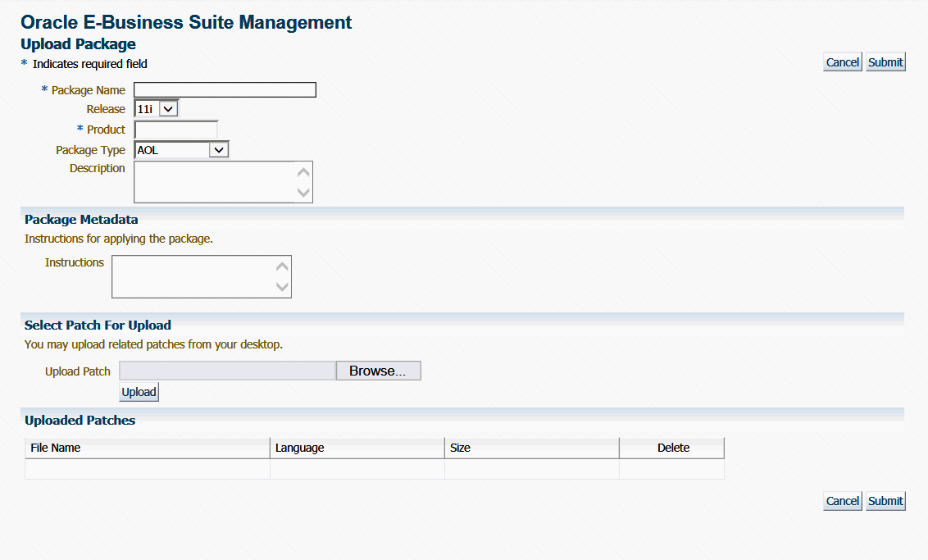Image resolution: width=928 pixels, height=560 pixels.
Task: Click the Upload Package page title
Action: point(78,44)
